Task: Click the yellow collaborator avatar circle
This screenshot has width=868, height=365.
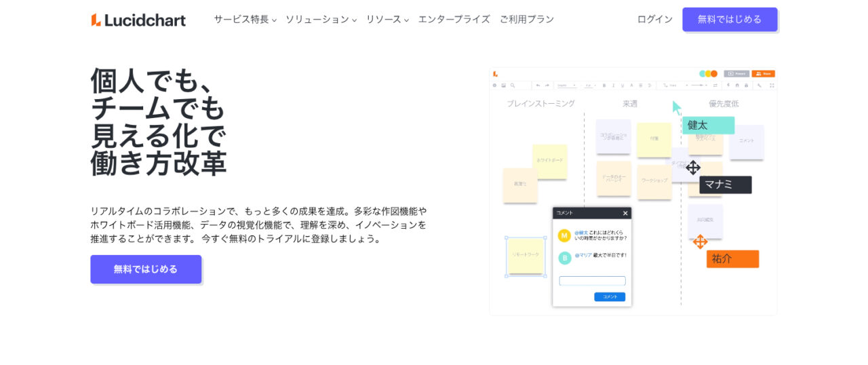Action: click(x=708, y=73)
